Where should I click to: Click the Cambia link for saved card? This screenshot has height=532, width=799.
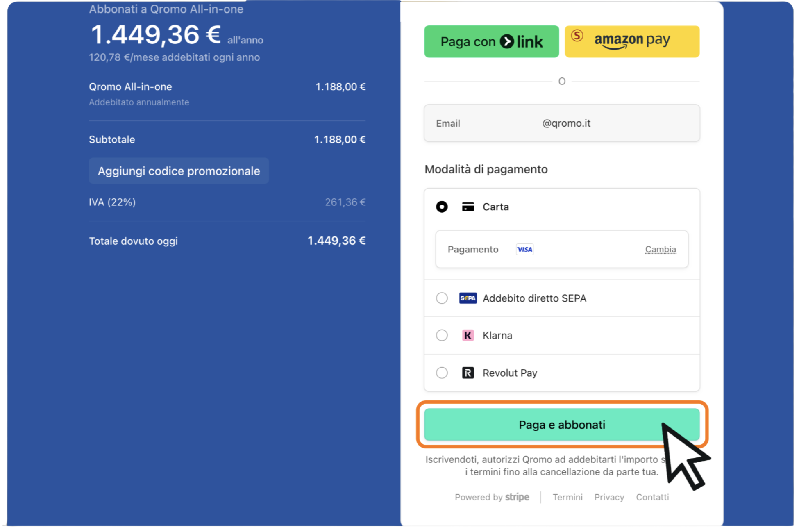click(x=660, y=249)
